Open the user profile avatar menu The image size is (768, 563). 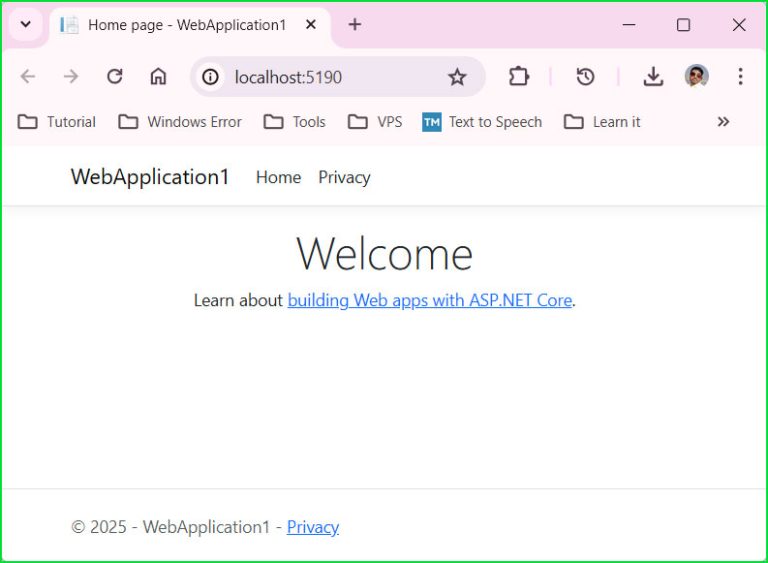click(696, 76)
